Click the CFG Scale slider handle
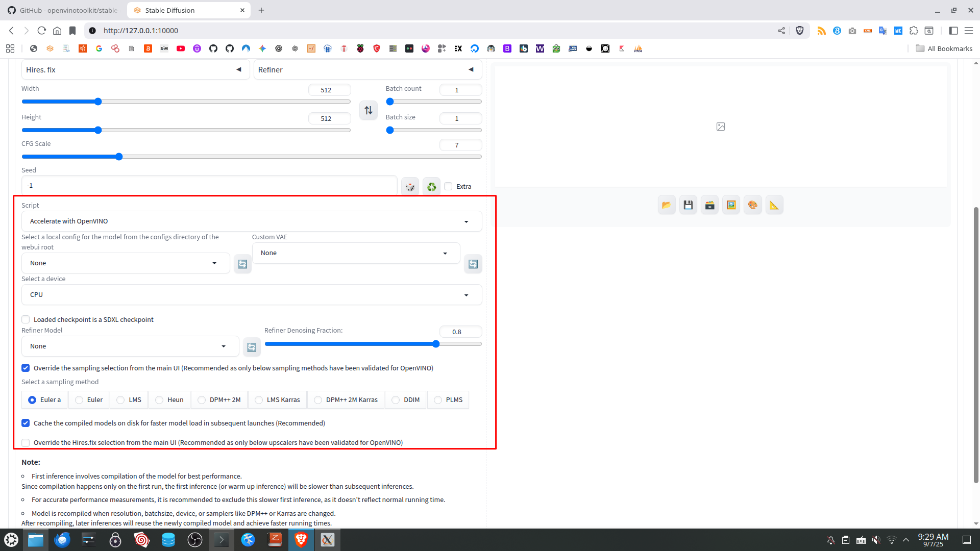 click(119, 157)
